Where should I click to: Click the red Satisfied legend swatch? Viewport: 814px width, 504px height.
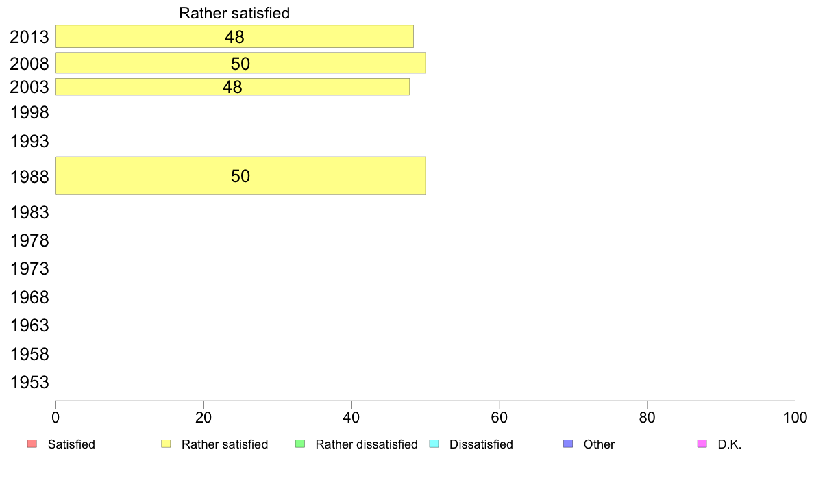point(32,444)
